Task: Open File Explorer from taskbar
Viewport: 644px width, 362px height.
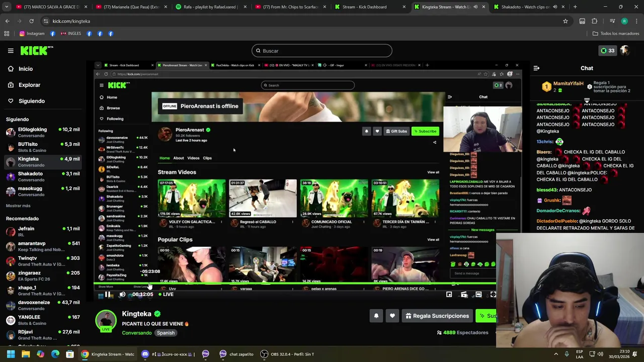Action: coord(26,354)
